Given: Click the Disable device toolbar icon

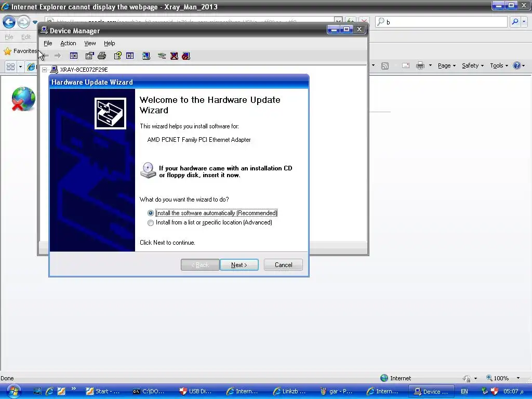Looking at the screenshot, I should [x=186, y=56].
